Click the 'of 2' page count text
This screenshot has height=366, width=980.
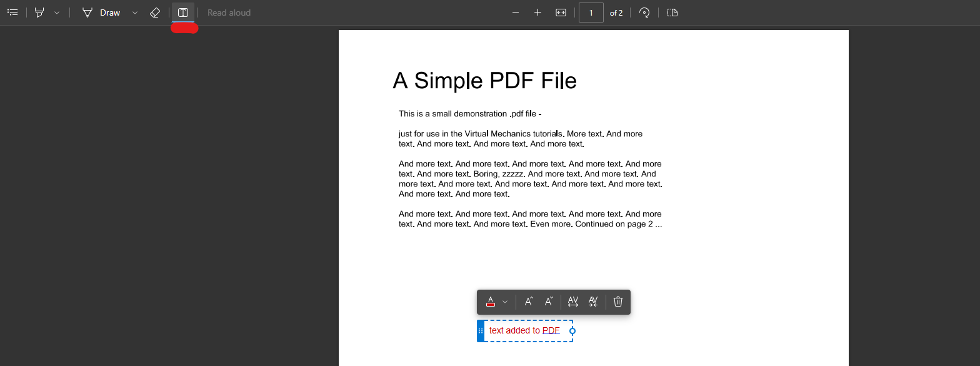616,13
